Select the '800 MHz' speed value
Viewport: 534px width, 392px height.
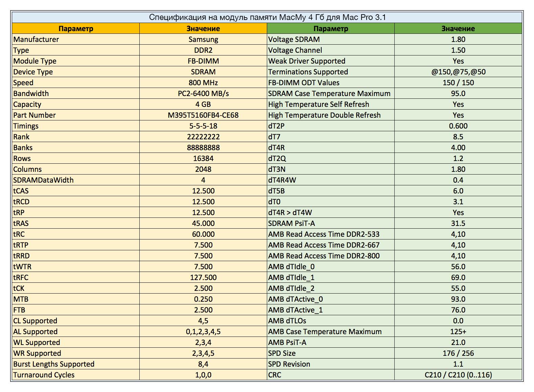pos(203,83)
